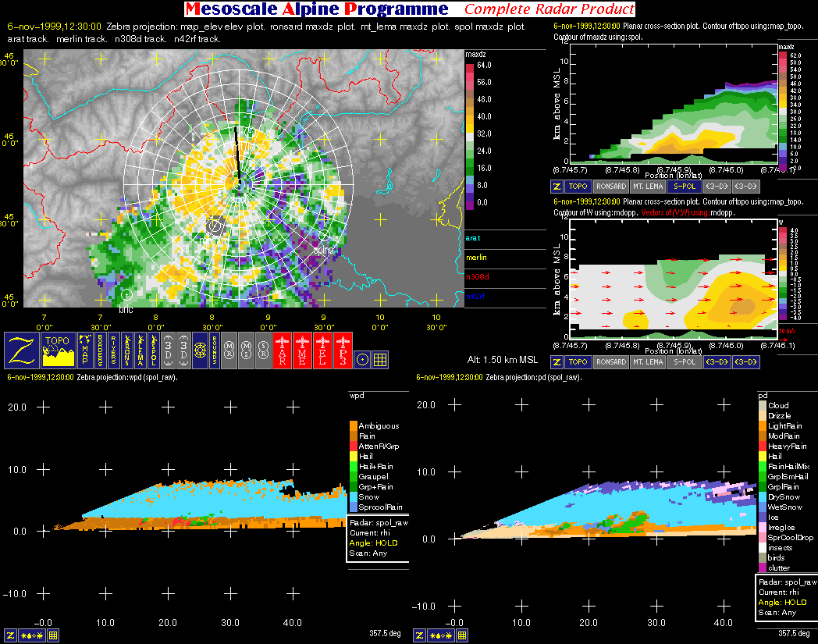Screen dimensions: 818x644
Task: Click the circle target icon beside P3
Action: click(362, 359)
